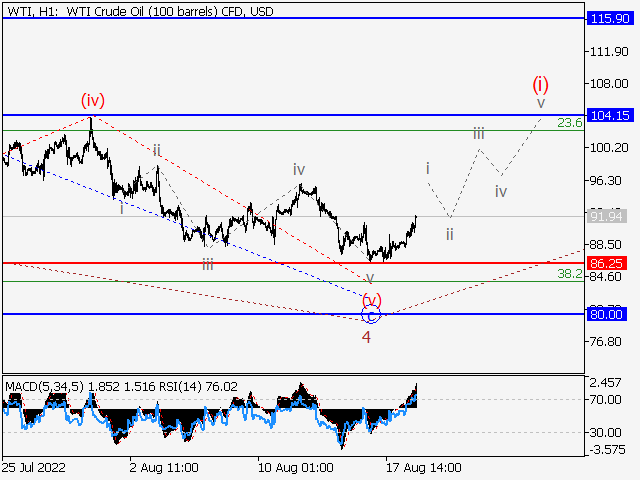Click the 2 Aug 11:00 time label

tap(164, 467)
